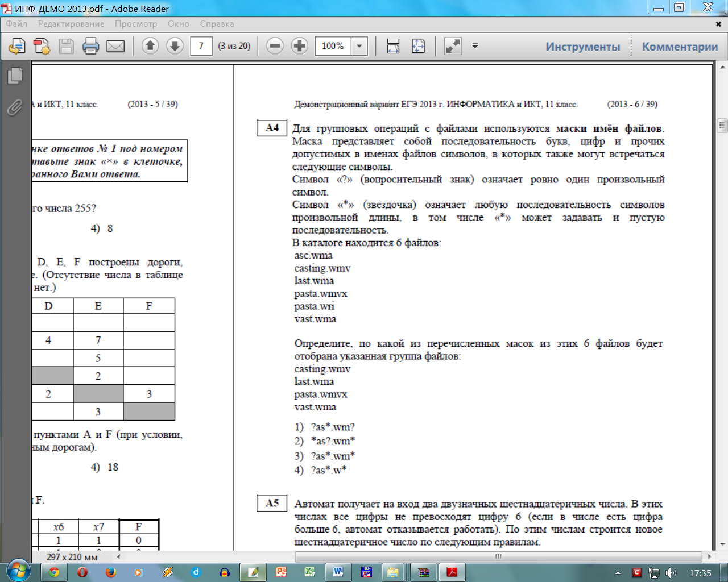This screenshot has width=728, height=582.
Task: Click the page counter (3 из 20)
Action: (234, 46)
